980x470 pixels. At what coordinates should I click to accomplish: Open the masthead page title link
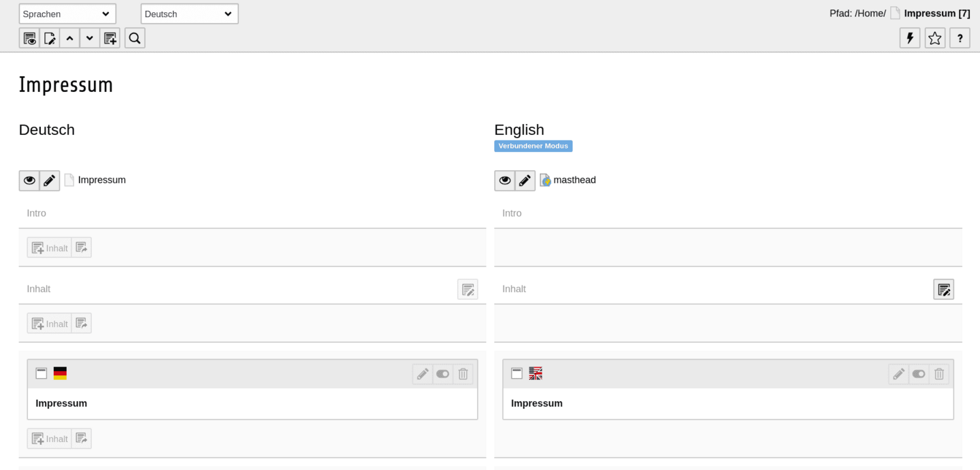pyautogui.click(x=574, y=180)
